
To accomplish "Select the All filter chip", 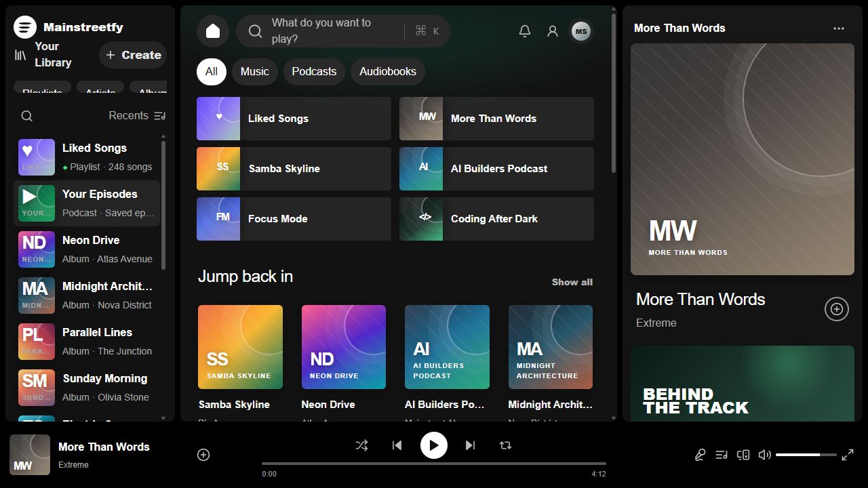I will click(x=212, y=71).
